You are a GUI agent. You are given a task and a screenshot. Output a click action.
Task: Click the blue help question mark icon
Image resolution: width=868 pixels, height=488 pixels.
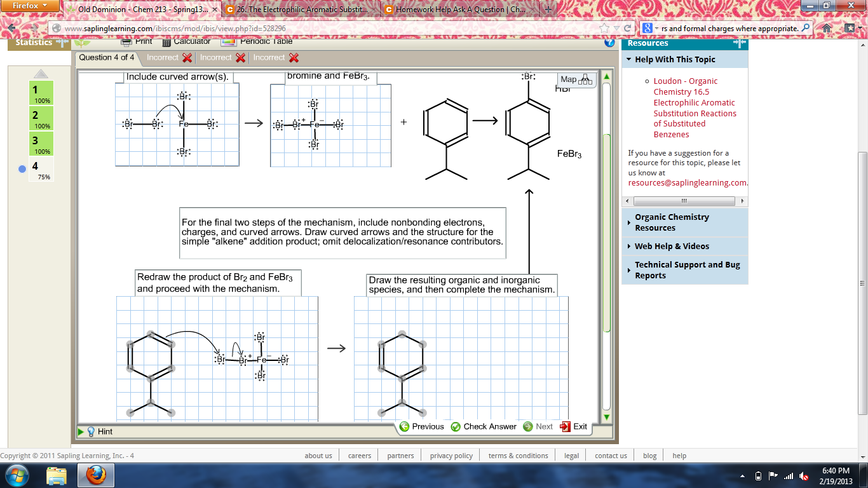point(610,43)
